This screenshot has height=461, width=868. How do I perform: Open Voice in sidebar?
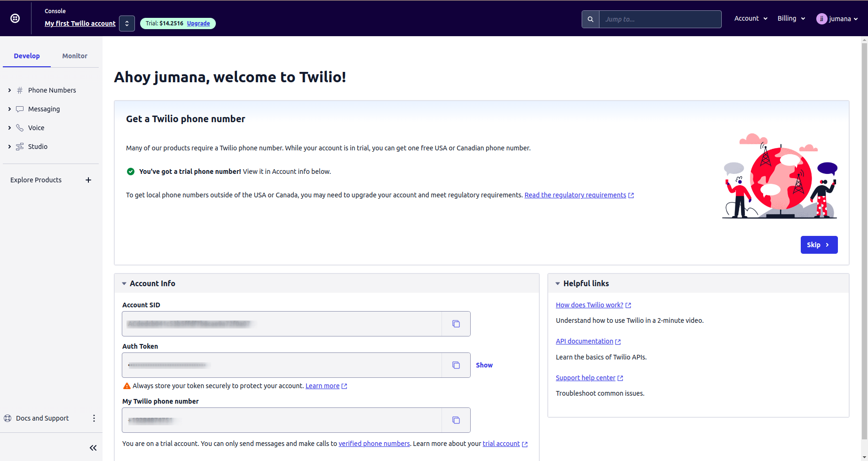pyautogui.click(x=36, y=128)
